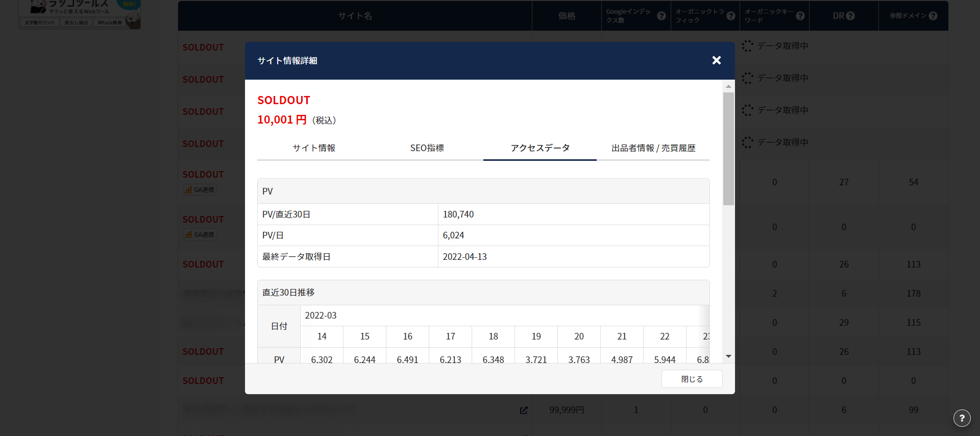Click the dialog's vertical scrollbar thumb
This screenshot has height=436, width=980.
pos(728,148)
